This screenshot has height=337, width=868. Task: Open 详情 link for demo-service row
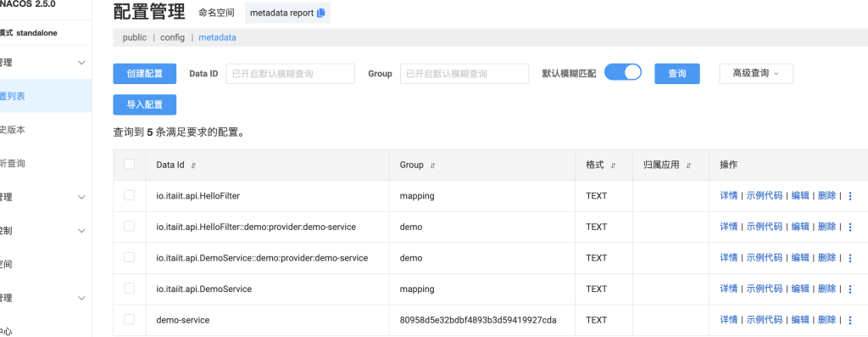pyautogui.click(x=728, y=320)
